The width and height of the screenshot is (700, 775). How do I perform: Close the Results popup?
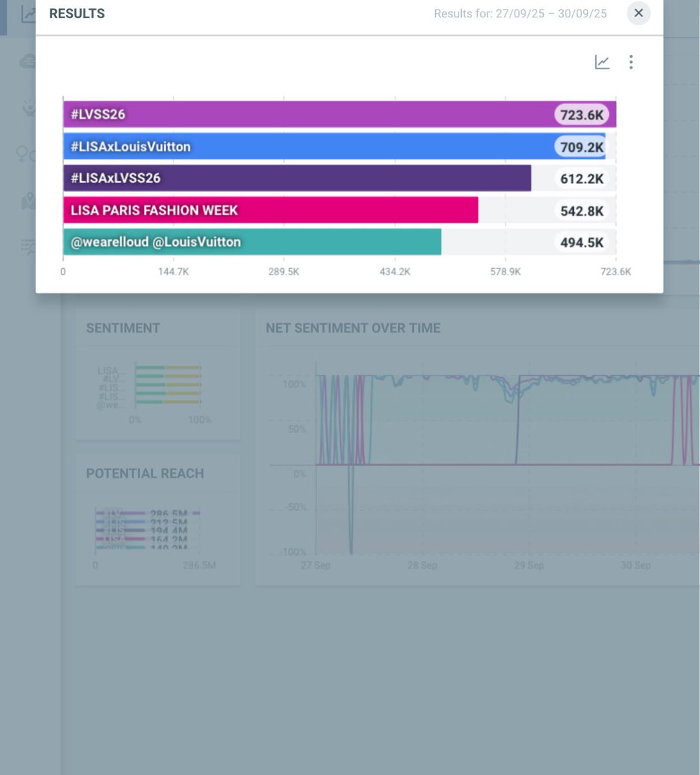pos(638,13)
